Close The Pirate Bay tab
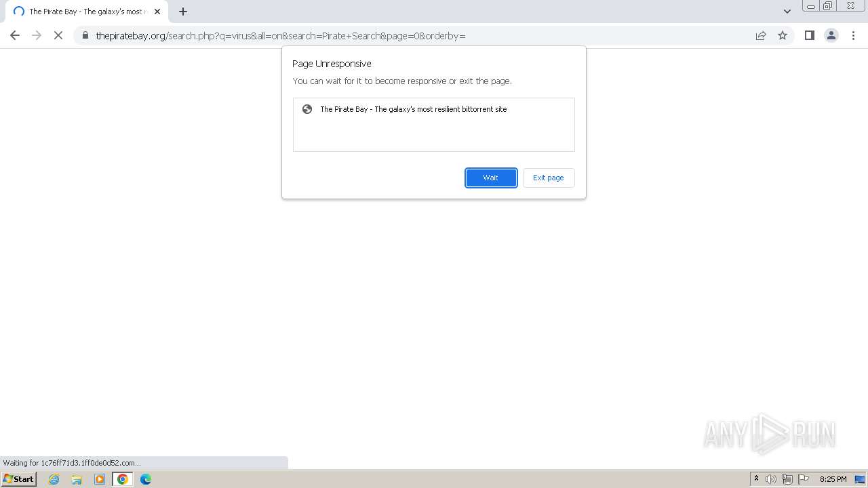868x488 pixels. [157, 12]
